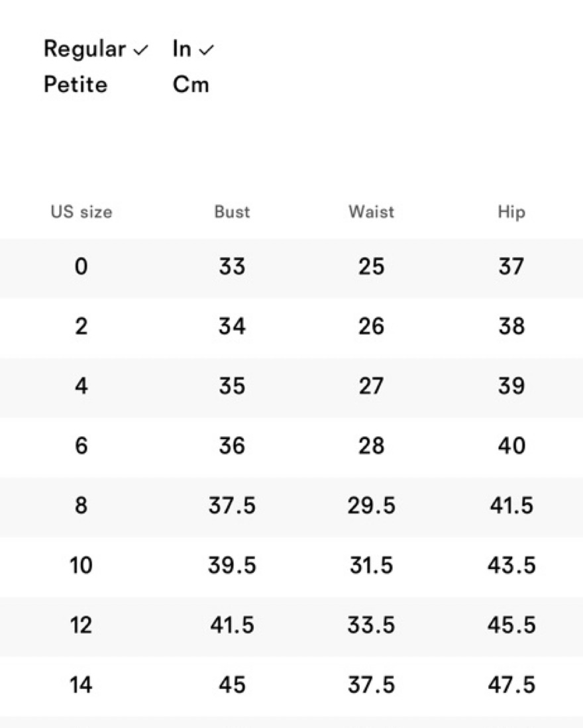Click the US size column header
This screenshot has height=728, width=583.
tap(81, 212)
